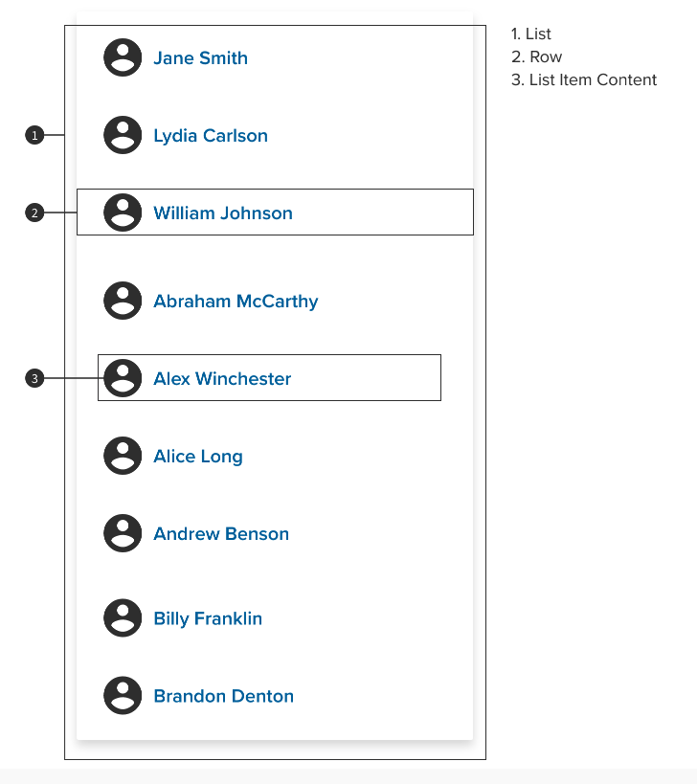Viewport: 697px width, 784px height.
Task: Click Jane Smith's avatar icon
Action: click(123, 57)
